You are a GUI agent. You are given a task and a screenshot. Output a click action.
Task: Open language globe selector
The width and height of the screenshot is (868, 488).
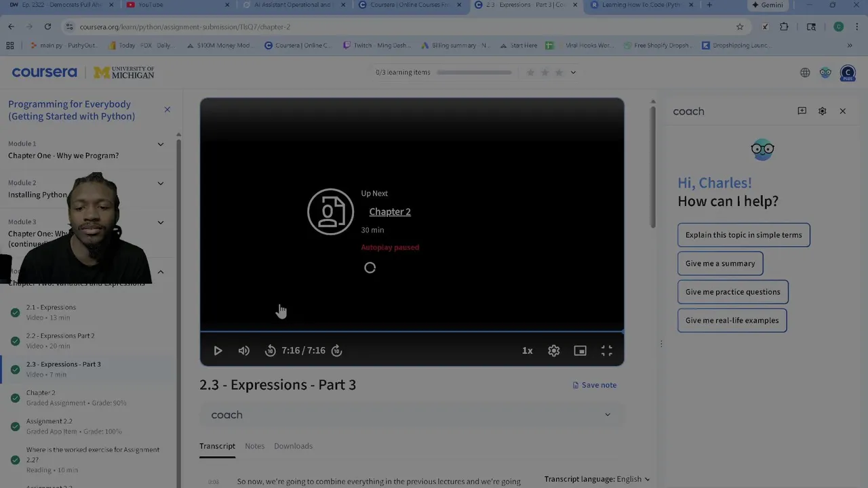pyautogui.click(x=805, y=73)
